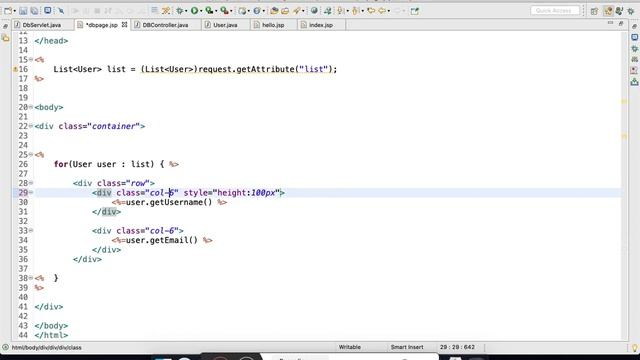Click the New file wizard icon
This screenshot has height=360, width=640.
tap(7, 11)
